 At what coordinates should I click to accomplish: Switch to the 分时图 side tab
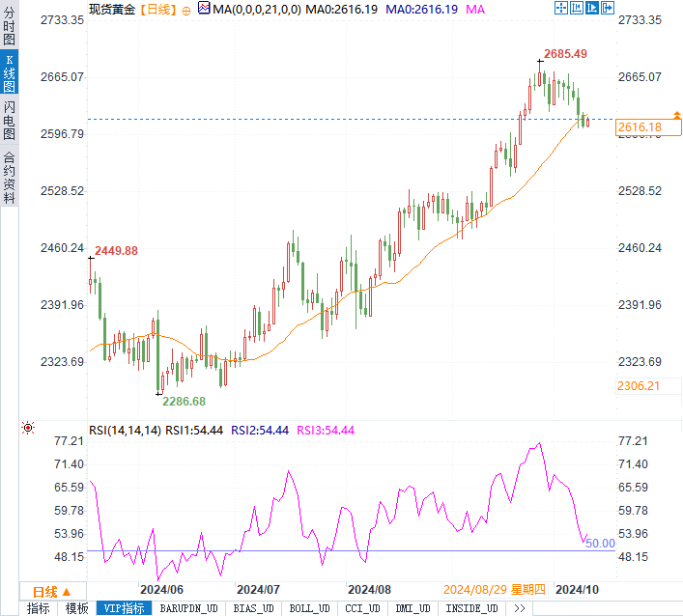tap(9, 25)
